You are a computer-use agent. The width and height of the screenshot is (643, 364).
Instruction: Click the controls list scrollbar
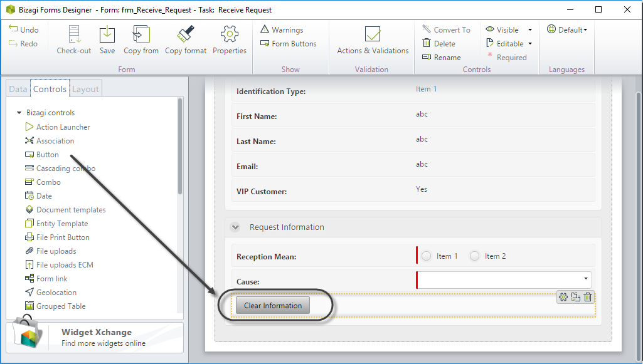(x=179, y=146)
